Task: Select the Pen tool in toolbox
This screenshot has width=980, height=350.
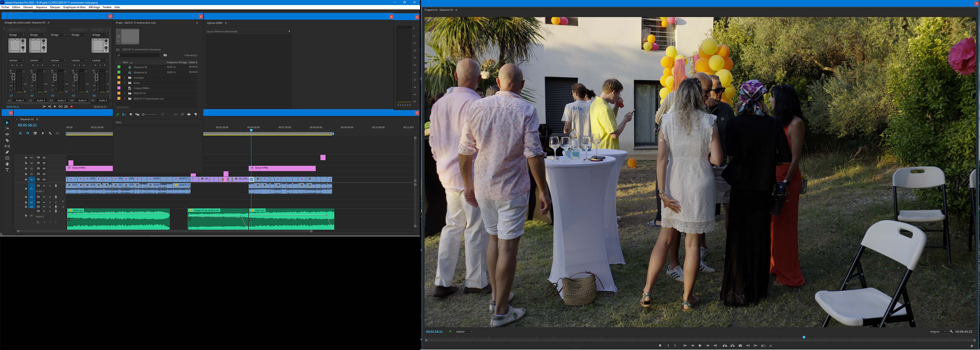Action: point(7,152)
